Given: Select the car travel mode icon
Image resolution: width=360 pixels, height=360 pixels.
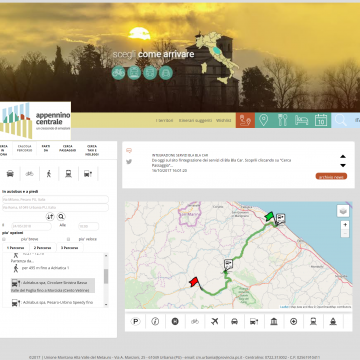Looking at the screenshot, I should (x=10, y=173).
